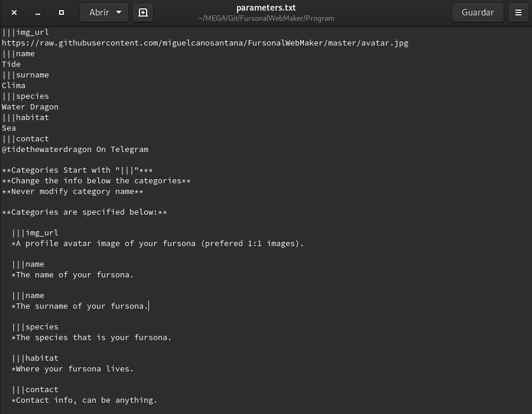Image resolution: width=532 pixels, height=414 pixels.
Task: Click '*Contact info, can be anything.' line
Action: point(85,400)
